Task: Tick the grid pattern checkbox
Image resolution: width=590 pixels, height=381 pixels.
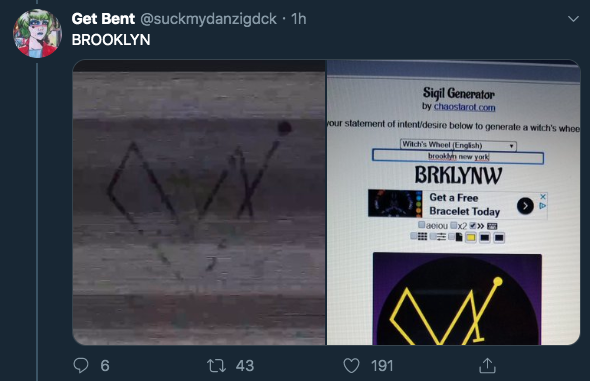Action: (x=414, y=236)
